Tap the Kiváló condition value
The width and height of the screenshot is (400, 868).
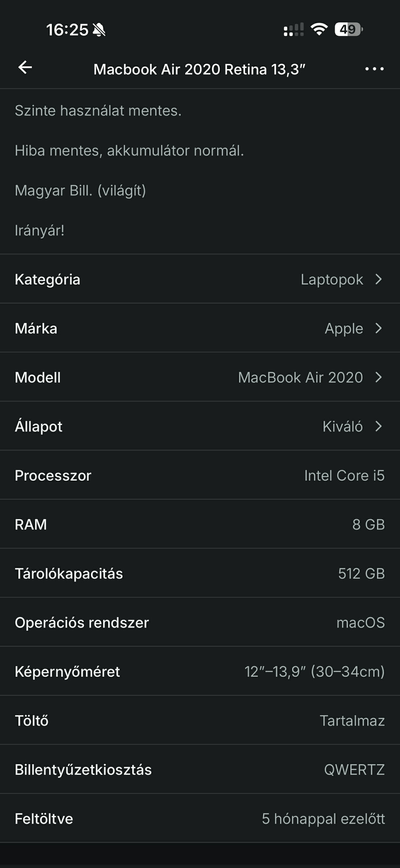click(x=342, y=426)
